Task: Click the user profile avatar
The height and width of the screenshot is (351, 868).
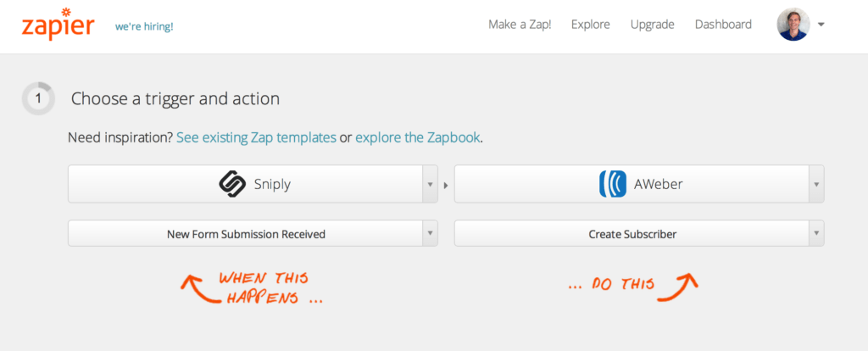Action: (793, 25)
